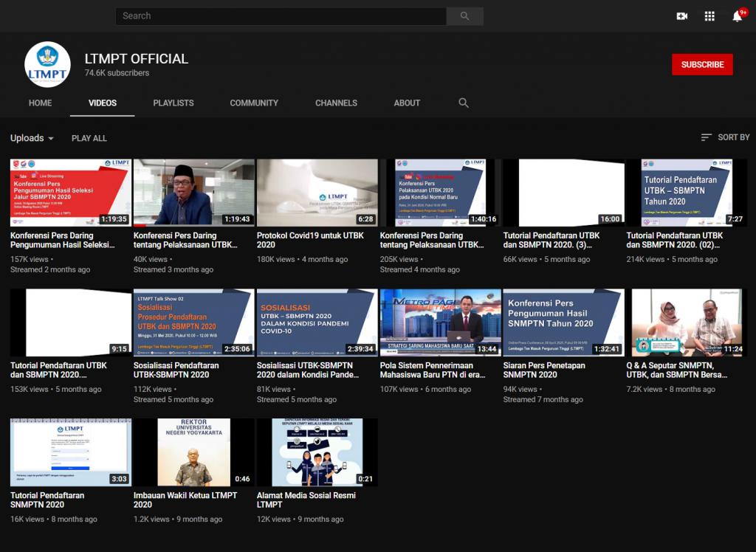
Task: Click the 74.6K subscribers text
Action: coord(117,73)
